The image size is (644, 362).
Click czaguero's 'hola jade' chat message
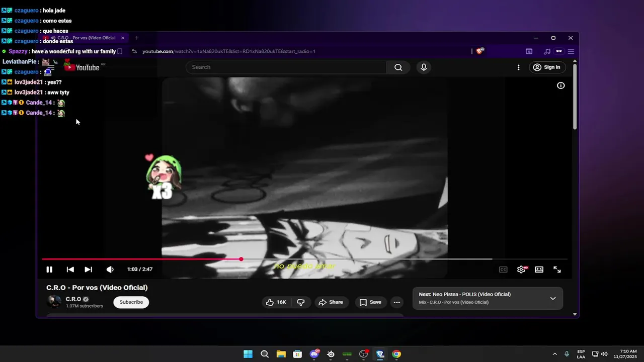click(x=33, y=11)
